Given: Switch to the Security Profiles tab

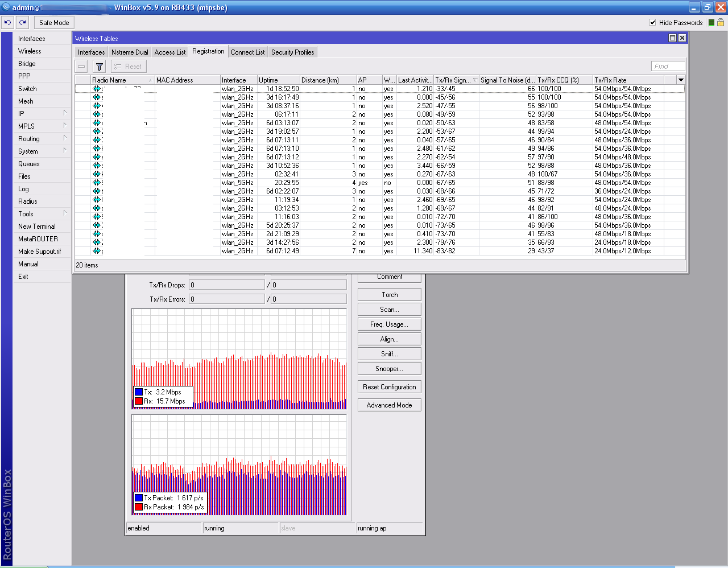Looking at the screenshot, I should point(292,52).
